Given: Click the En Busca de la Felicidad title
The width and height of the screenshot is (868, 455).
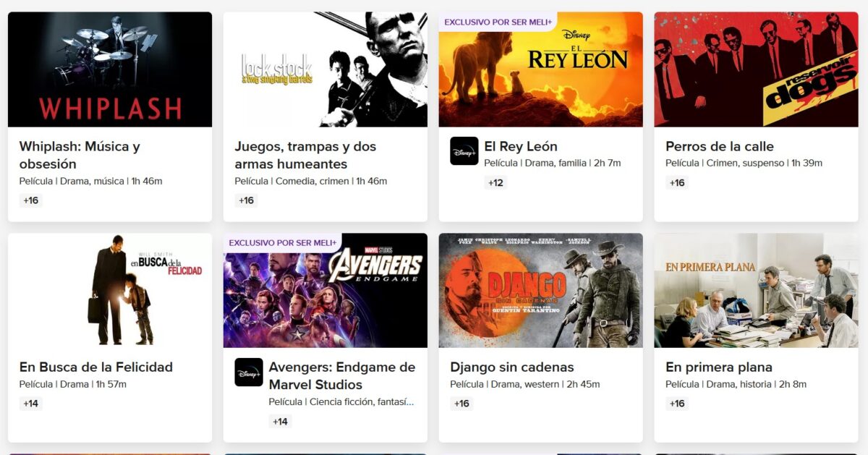Looking at the screenshot, I should pos(96,367).
